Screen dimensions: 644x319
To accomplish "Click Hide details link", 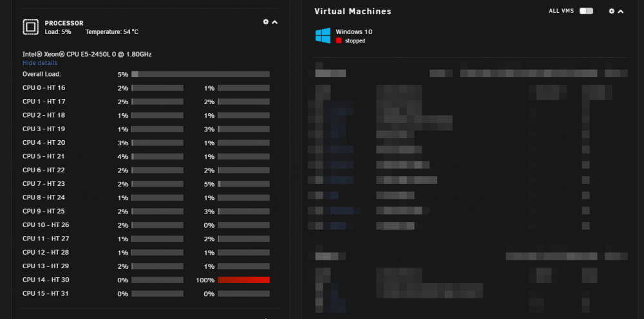I will [x=40, y=63].
